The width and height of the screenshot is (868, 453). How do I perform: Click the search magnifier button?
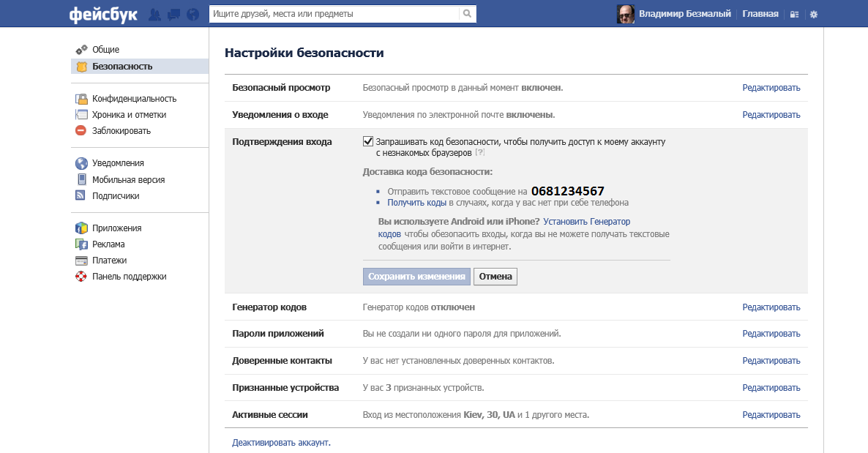467,14
